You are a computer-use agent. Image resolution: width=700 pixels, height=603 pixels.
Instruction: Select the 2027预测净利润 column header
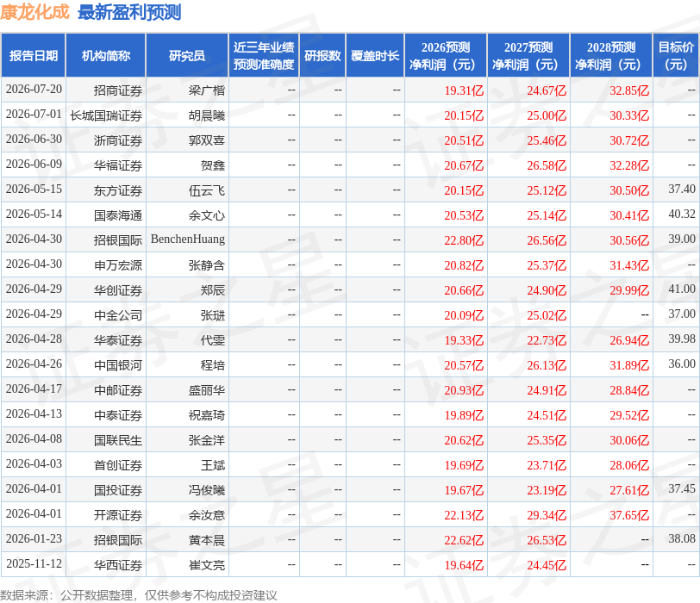(528, 55)
